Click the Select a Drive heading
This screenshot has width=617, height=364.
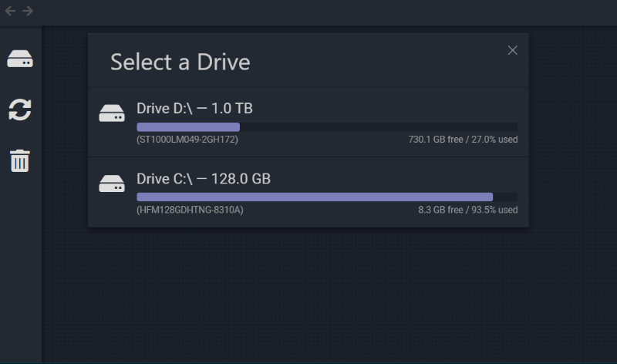[180, 62]
